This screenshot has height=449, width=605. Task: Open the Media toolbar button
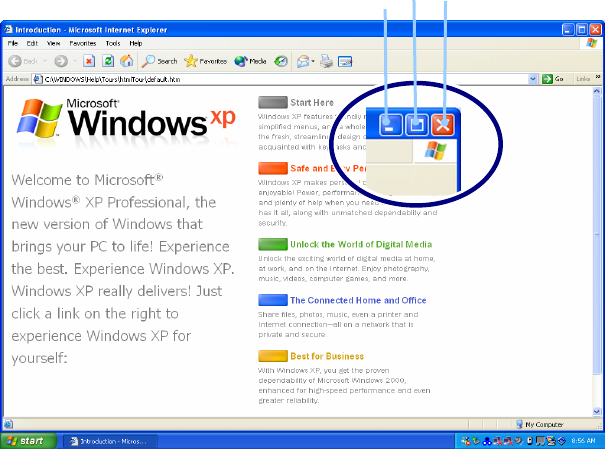tap(250, 61)
